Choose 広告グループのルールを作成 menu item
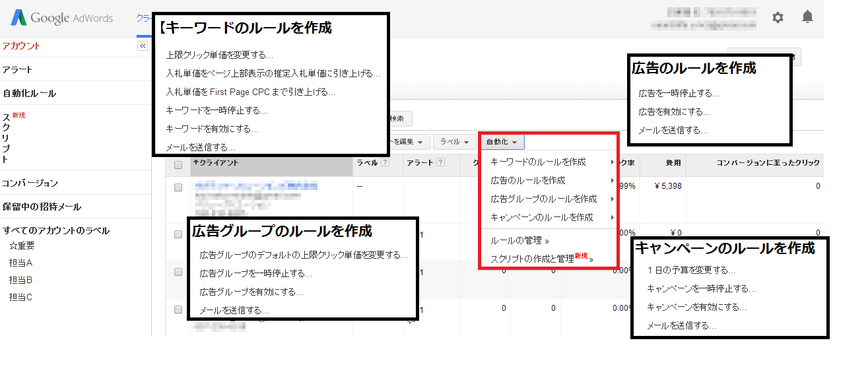 tap(543, 199)
